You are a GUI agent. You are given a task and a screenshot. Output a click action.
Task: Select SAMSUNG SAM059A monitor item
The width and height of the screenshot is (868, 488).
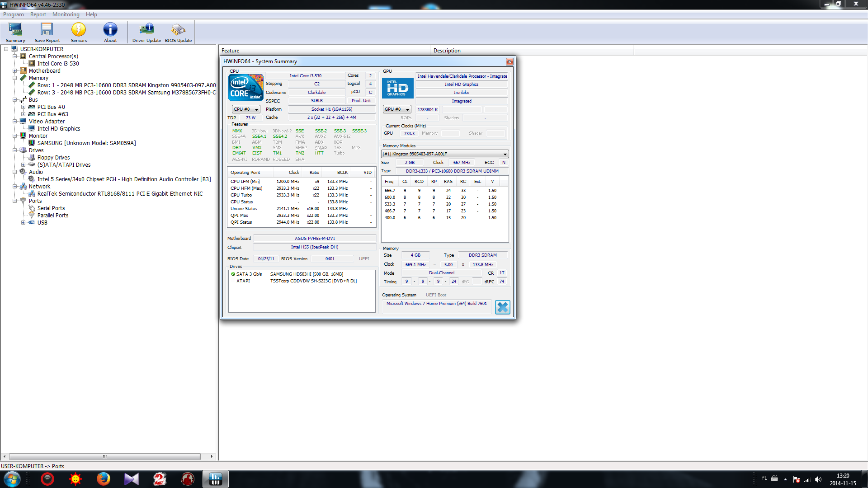pyautogui.click(x=86, y=143)
